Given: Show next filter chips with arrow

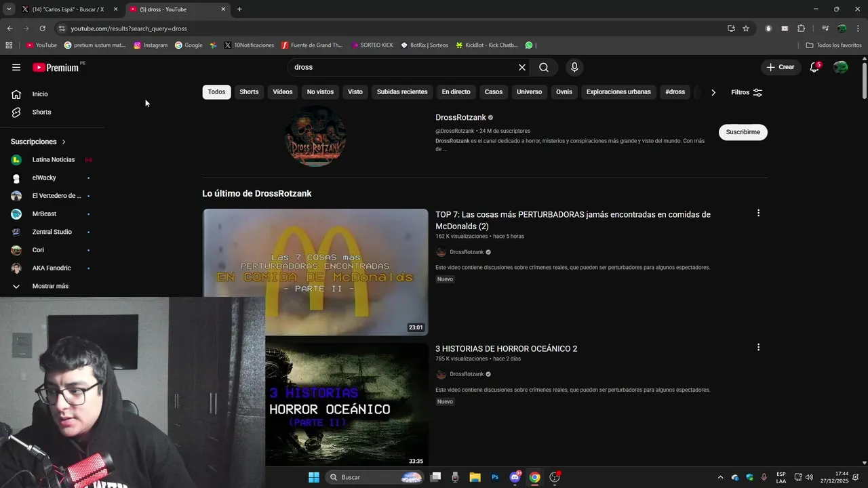Looking at the screenshot, I should tap(713, 92).
